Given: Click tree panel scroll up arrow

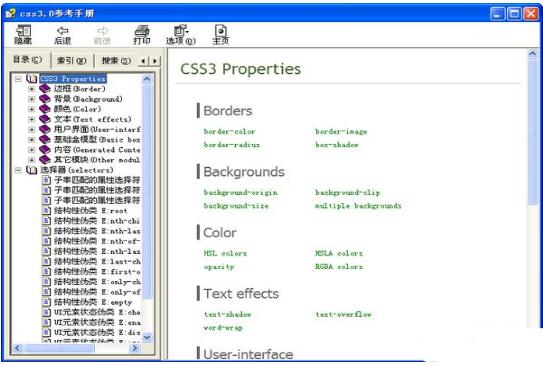Looking at the screenshot, I should coord(147,79).
